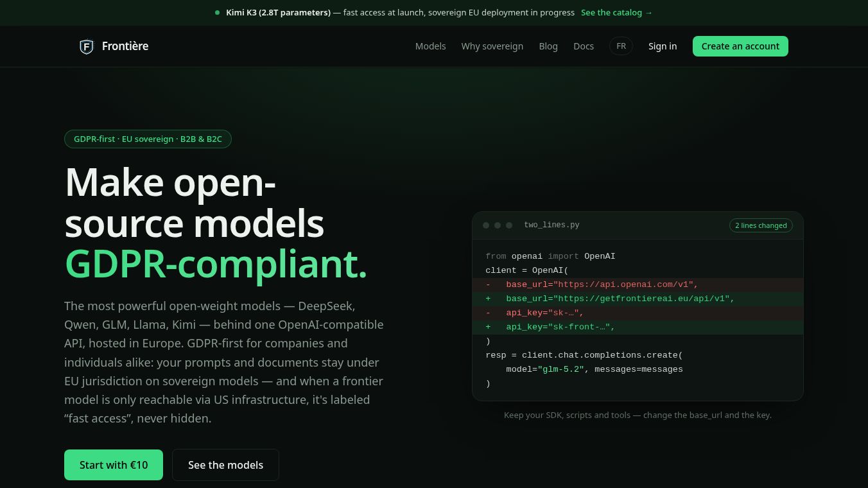Click the from openai import OpenAI line
Viewport: 868px width, 488px height.
[550, 256]
